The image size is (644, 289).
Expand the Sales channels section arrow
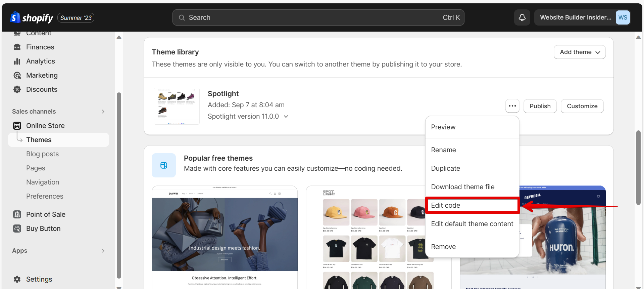click(x=103, y=112)
